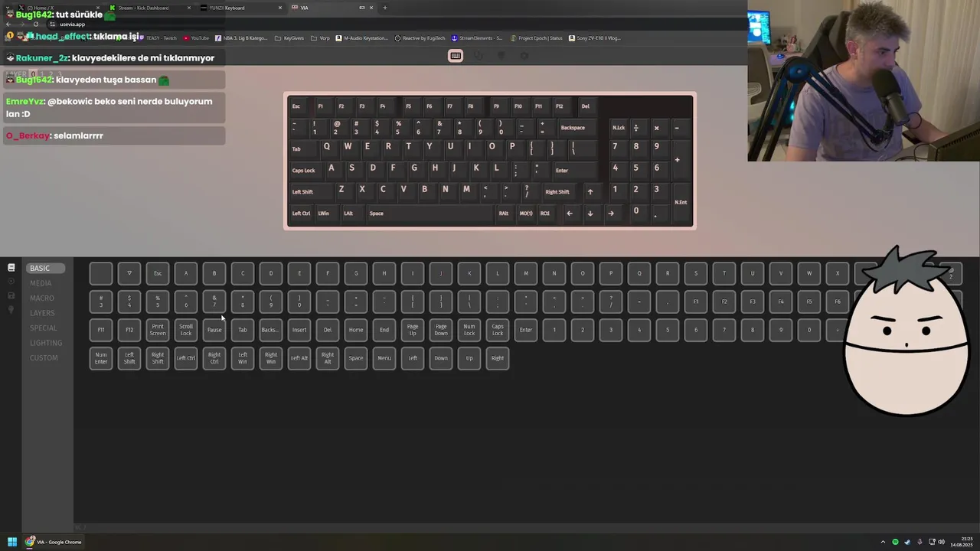Open the YouTube bookmark
The image size is (980, 551).
click(196, 37)
